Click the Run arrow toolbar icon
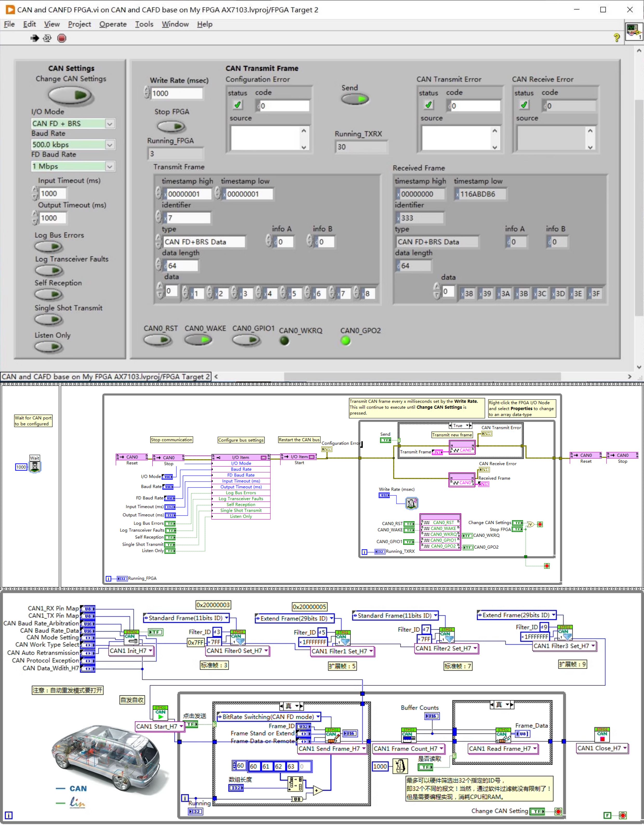Viewport: 644px width, 825px height. click(x=34, y=38)
